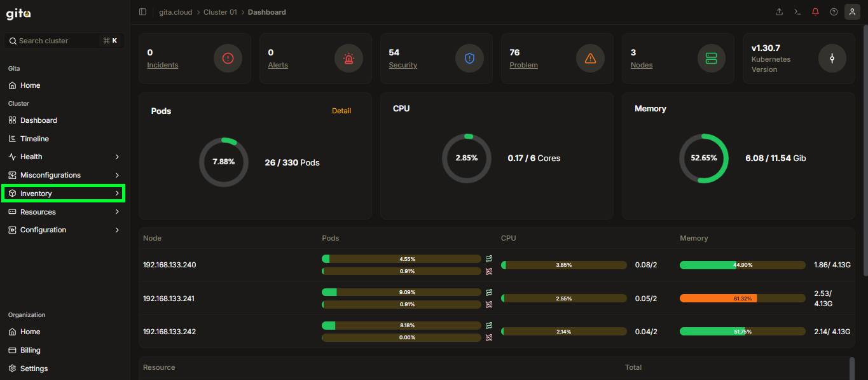
Task: Expand the Health submenu chevron
Action: coord(117,157)
